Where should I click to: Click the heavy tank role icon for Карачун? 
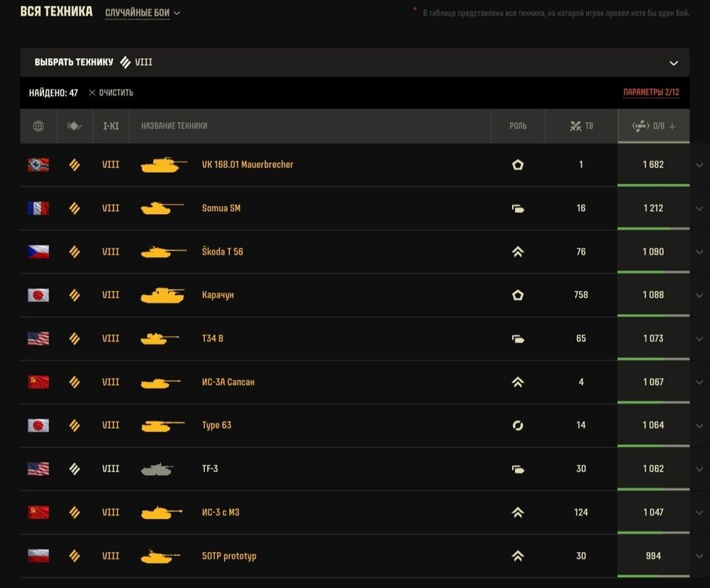518,295
